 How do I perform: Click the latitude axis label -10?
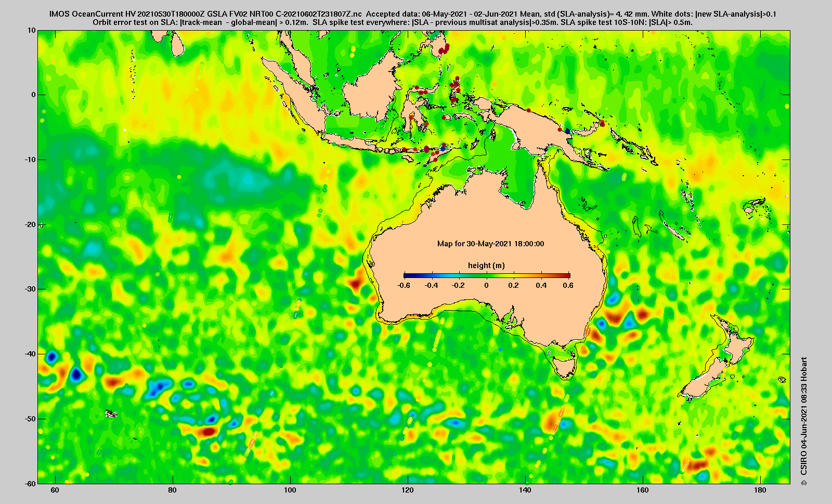(x=30, y=160)
